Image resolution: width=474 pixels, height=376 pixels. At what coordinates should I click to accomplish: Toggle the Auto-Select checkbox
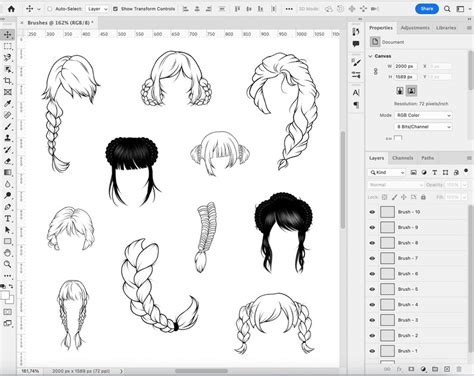pyautogui.click(x=50, y=9)
